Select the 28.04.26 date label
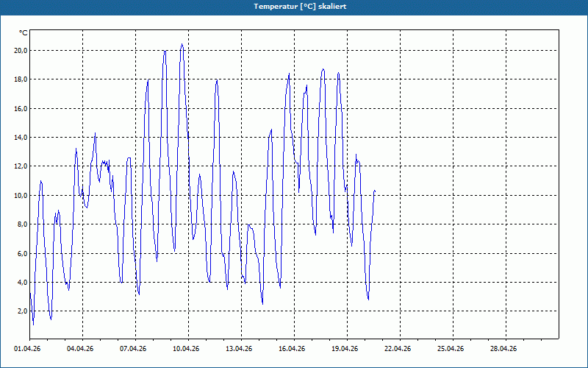 [504, 349]
